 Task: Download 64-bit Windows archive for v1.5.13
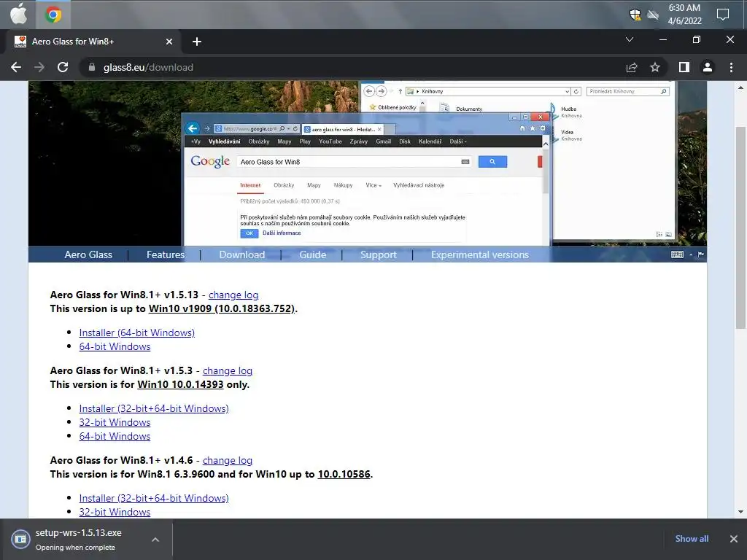115,346
